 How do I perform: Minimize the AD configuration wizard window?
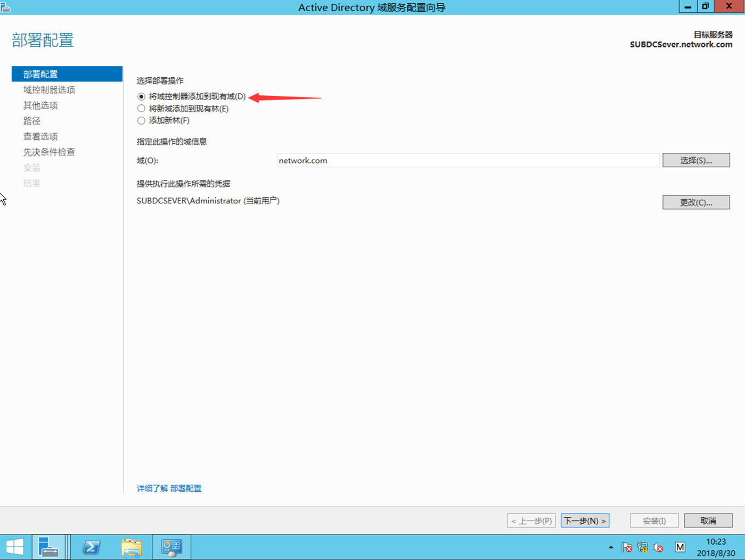point(688,7)
